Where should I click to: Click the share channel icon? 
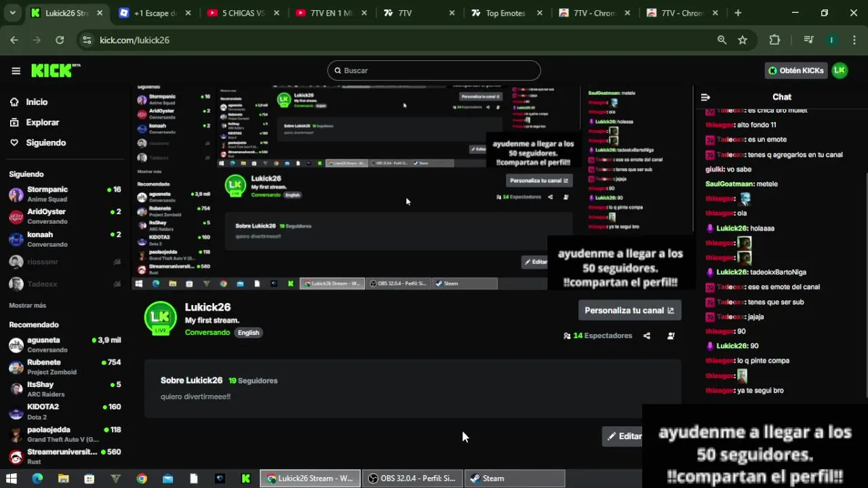pyautogui.click(x=647, y=335)
